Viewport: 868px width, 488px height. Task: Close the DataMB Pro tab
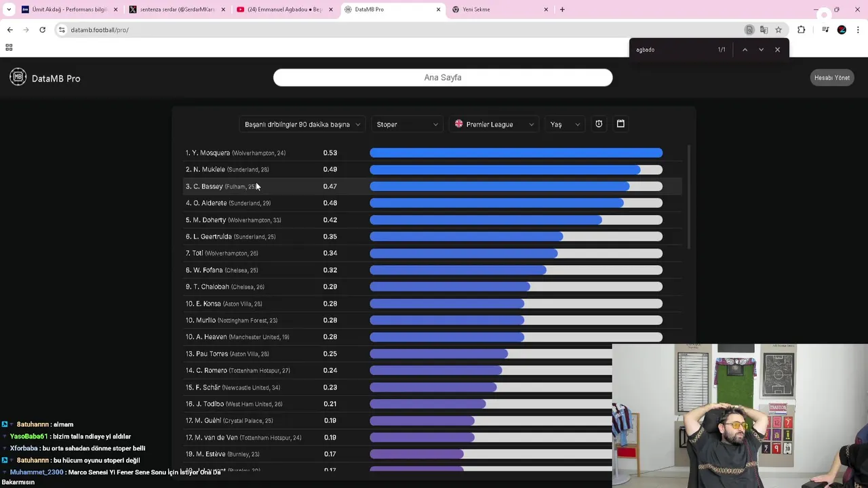click(438, 9)
